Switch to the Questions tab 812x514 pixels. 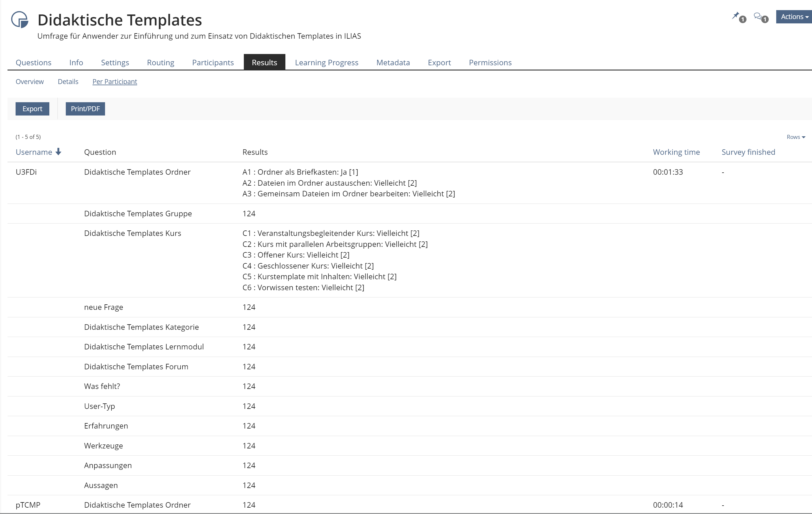click(x=33, y=62)
